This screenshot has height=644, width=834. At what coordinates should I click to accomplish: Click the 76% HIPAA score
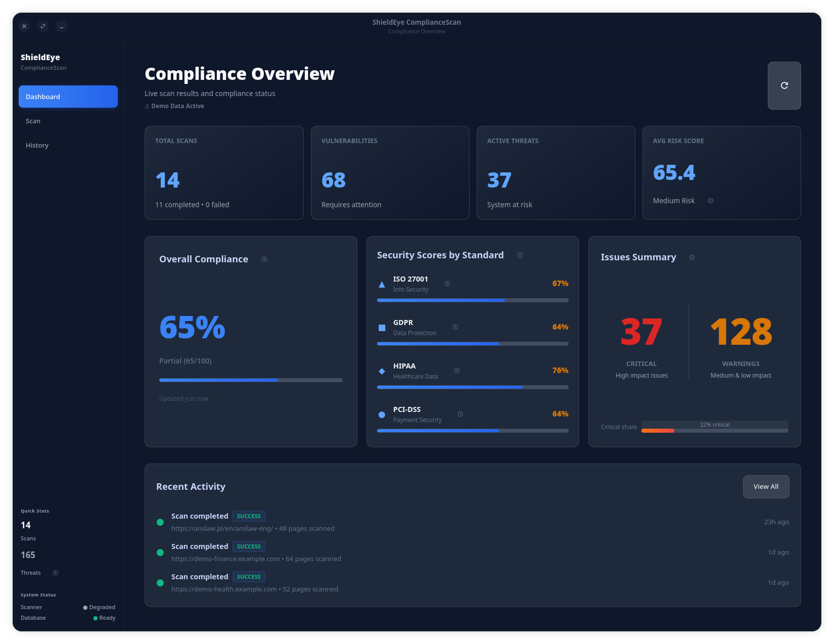tap(560, 371)
